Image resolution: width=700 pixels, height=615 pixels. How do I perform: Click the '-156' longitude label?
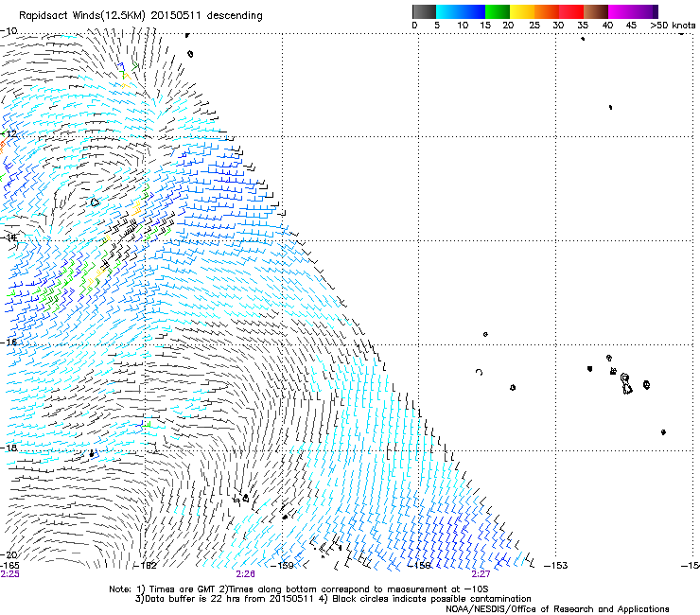tap(420, 566)
